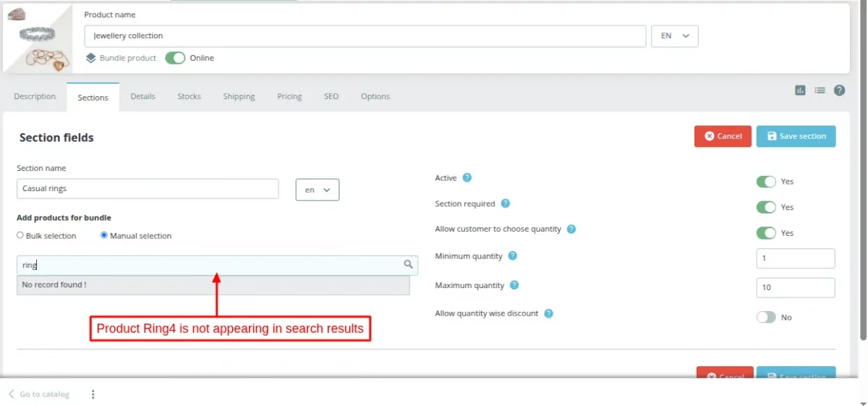Click the Minimum quantity input field
The height and width of the screenshot is (406, 868).
point(796,258)
